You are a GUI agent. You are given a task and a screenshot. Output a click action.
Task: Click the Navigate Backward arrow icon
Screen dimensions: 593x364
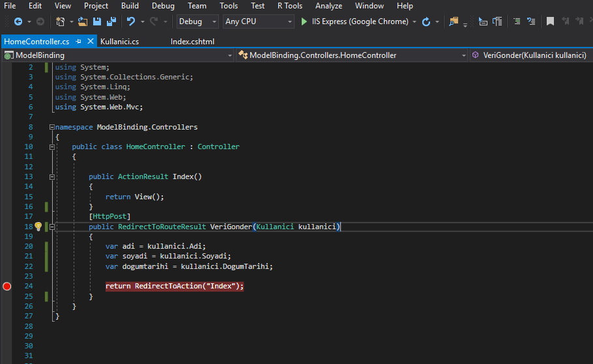click(x=18, y=21)
